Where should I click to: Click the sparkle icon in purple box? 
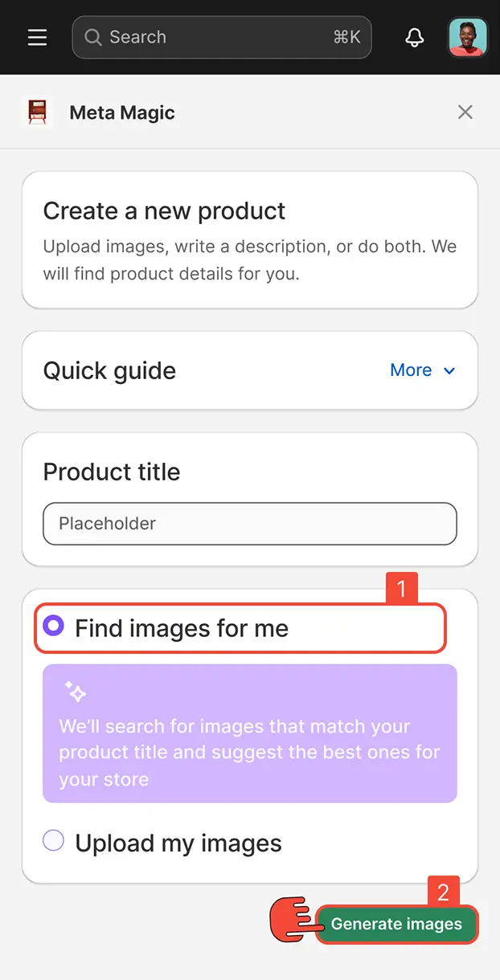point(76,692)
